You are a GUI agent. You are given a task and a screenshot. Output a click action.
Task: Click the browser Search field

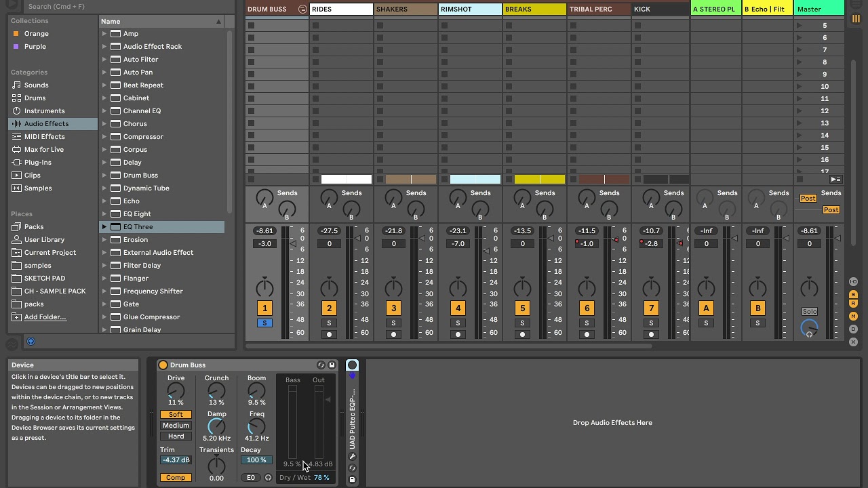pyautogui.click(x=129, y=6)
